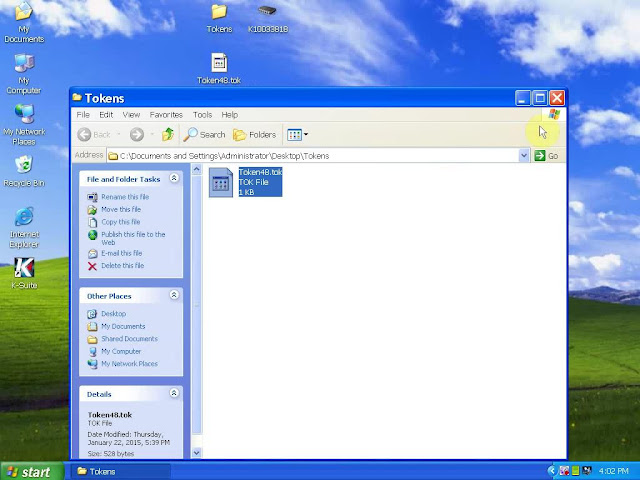This screenshot has height=480, width=640.
Task: Open My Documents desktop icon
Action: [x=24, y=22]
